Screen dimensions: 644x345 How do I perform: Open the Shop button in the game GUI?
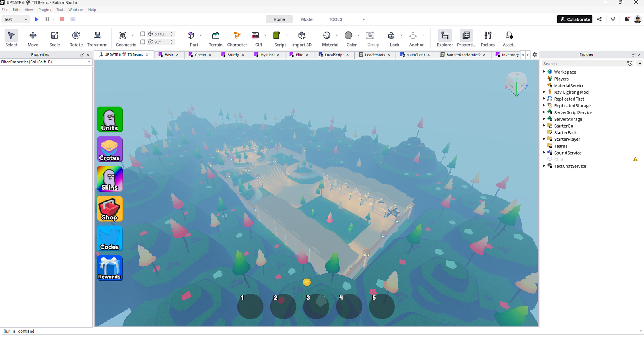pyautogui.click(x=110, y=209)
